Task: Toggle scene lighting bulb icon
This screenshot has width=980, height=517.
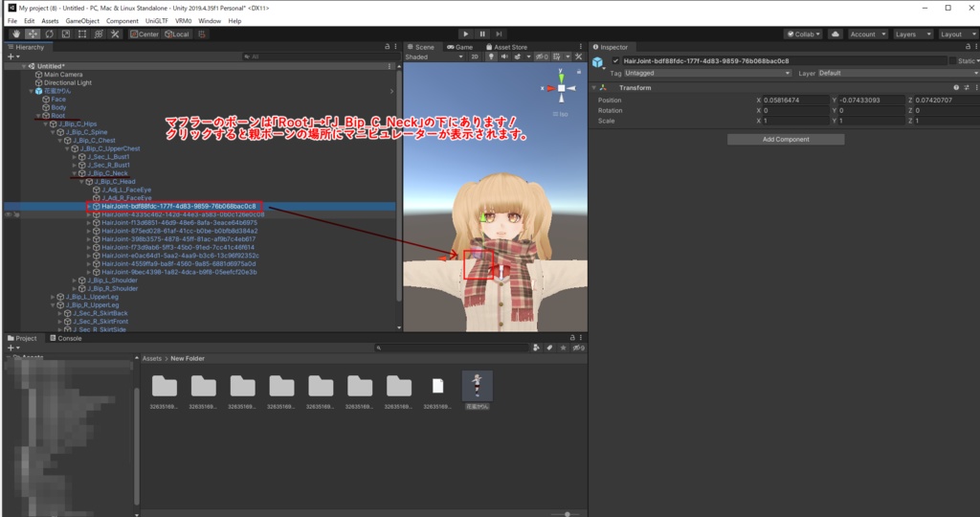Action: (x=491, y=56)
